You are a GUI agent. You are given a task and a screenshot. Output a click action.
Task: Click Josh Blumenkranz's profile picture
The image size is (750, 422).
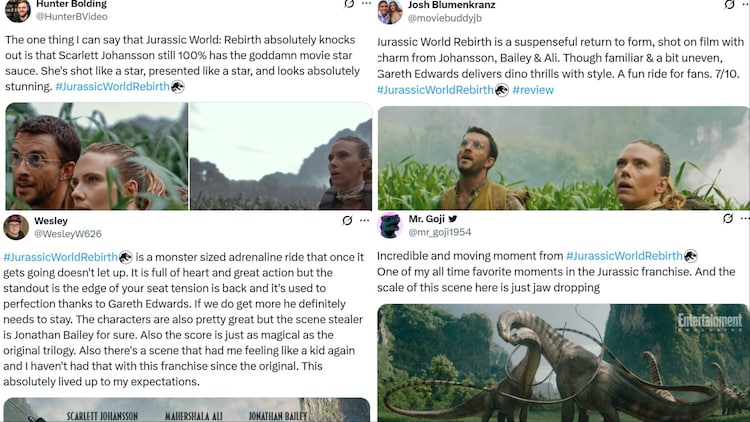[390, 11]
